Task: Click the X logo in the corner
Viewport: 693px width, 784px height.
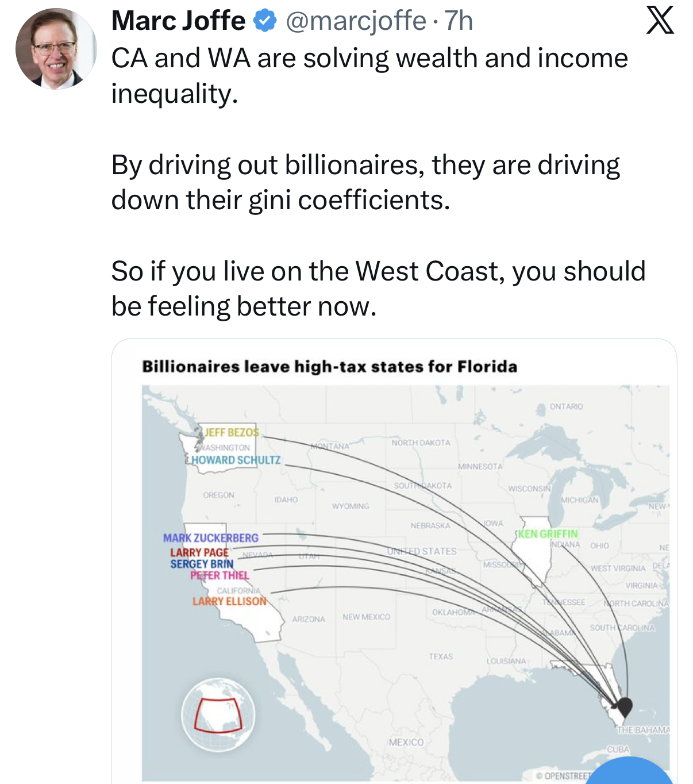Action: 660,21
